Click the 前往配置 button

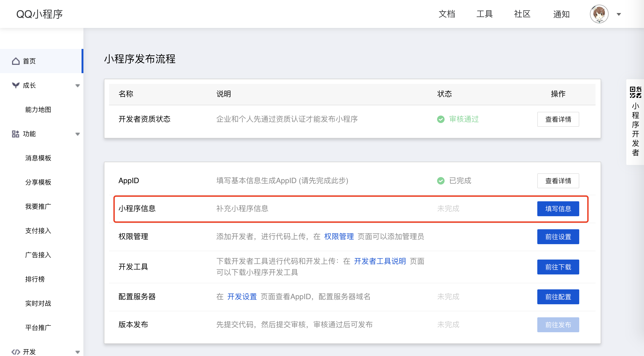[558, 297]
